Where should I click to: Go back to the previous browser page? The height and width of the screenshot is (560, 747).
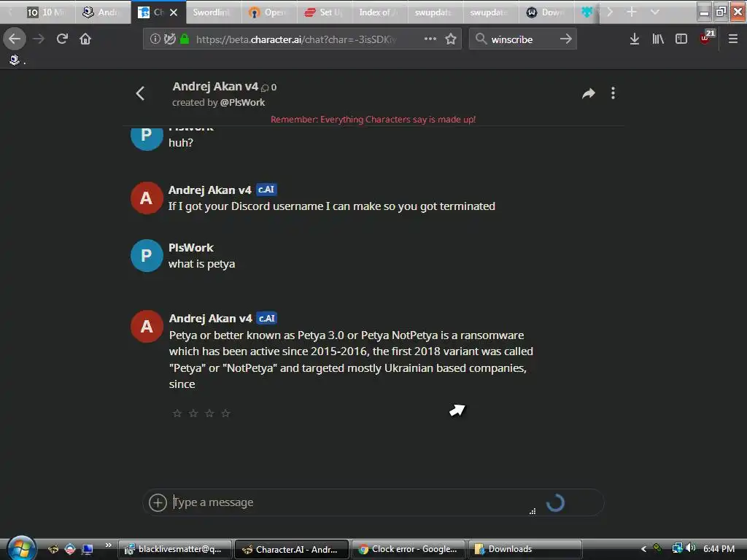coord(15,39)
